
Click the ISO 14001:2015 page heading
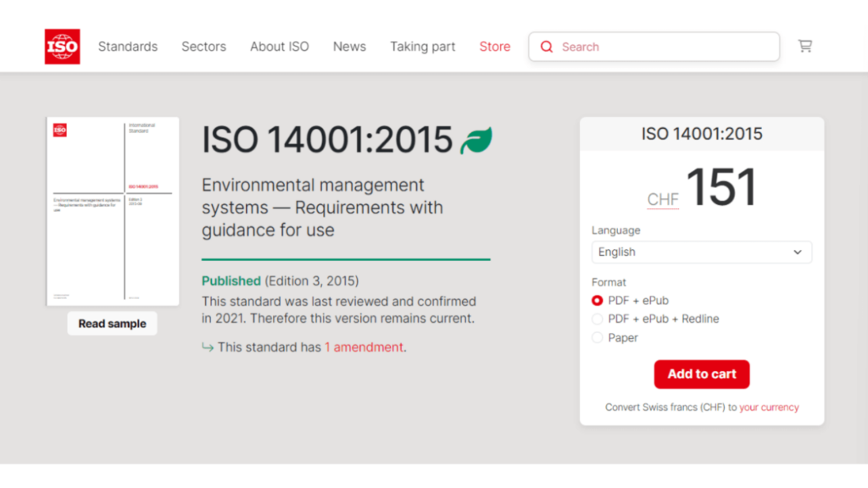coord(327,140)
